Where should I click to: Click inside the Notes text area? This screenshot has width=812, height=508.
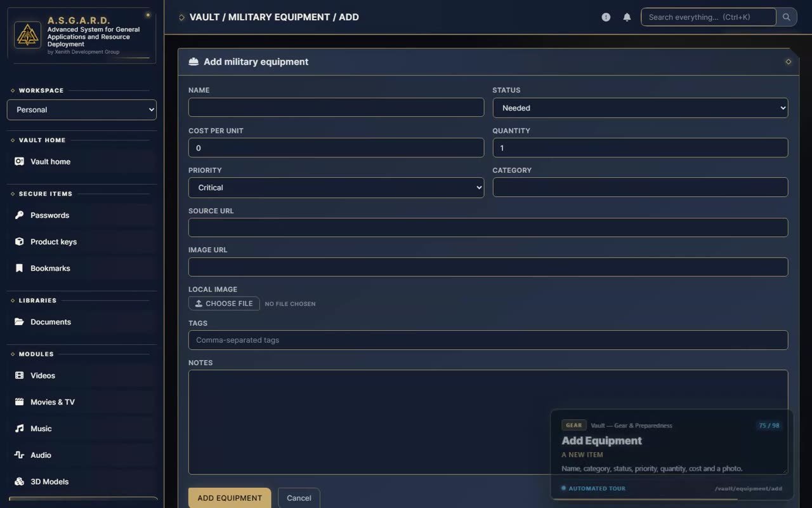point(488,422)
